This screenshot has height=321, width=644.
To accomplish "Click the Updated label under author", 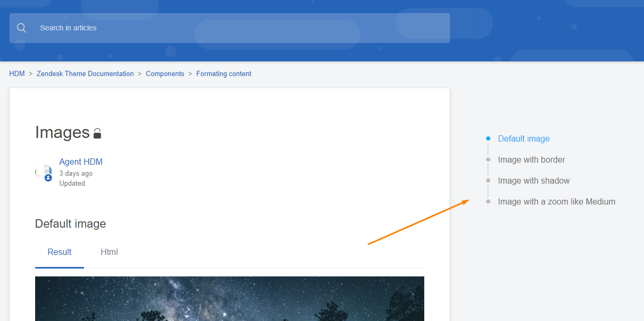I will point(72,184).
